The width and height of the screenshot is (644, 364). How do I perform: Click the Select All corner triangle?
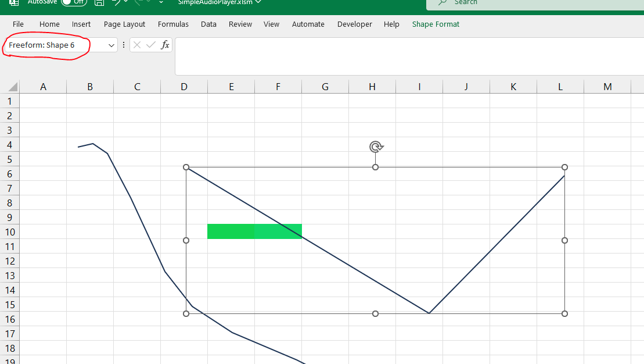coord(12,87)
